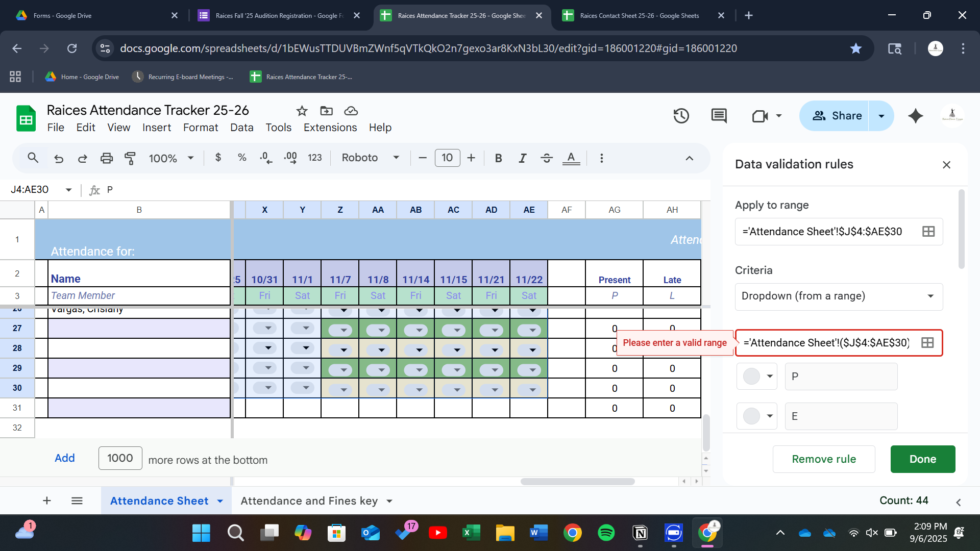The width and height of the screenshot is (980, 551).
Task: Expand the Roboto font dropdown
Action: click(371, 158)
